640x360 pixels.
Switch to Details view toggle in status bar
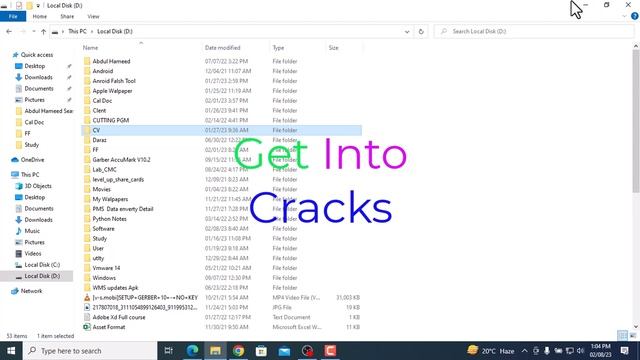[x=622, y=336]
